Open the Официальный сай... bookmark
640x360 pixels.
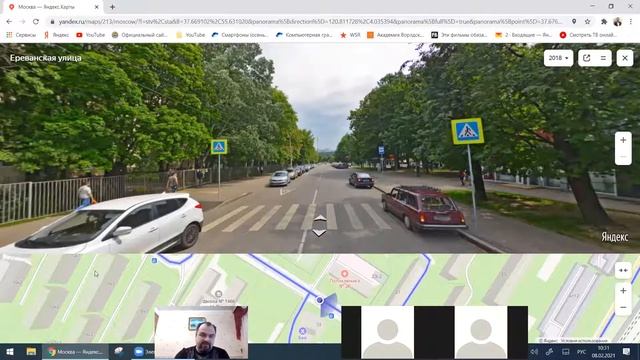(140, 35)
